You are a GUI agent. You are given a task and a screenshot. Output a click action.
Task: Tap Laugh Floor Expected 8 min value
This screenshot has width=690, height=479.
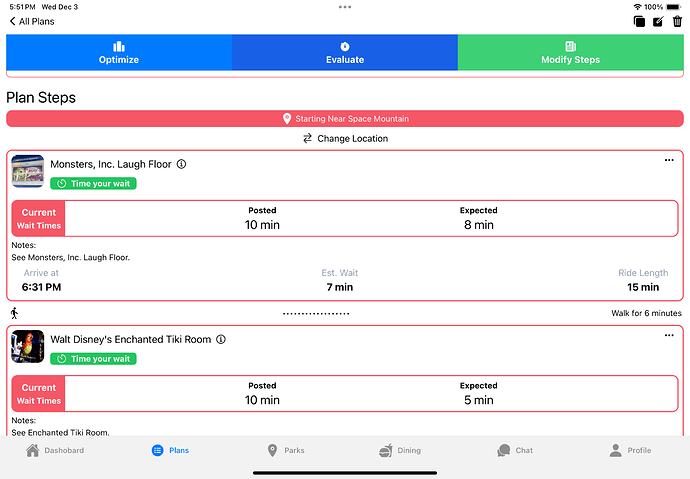(479, 225)
